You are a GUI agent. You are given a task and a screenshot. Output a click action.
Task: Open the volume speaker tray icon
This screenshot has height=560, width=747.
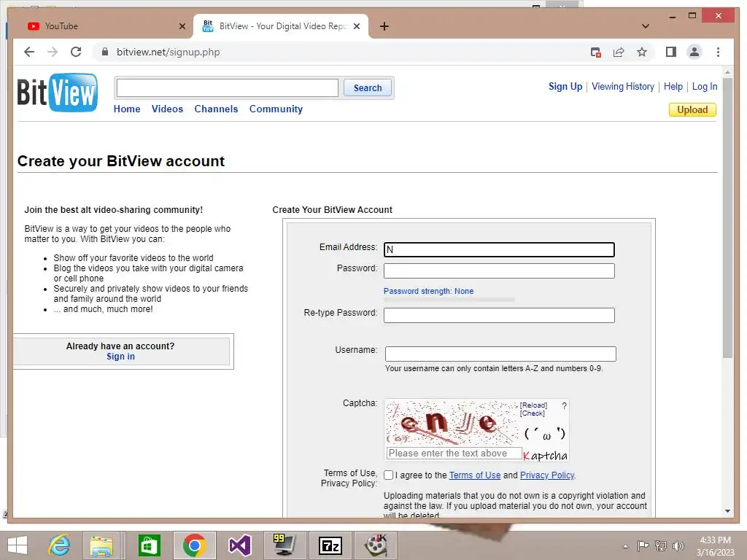[678, 545]
